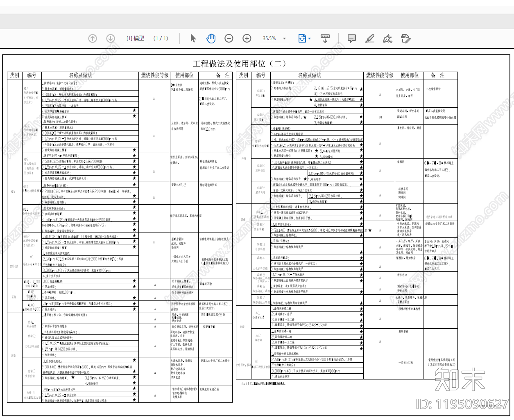514x420 pixels.
Task: Zoom out with the minus button
Action: pos(229,38)
